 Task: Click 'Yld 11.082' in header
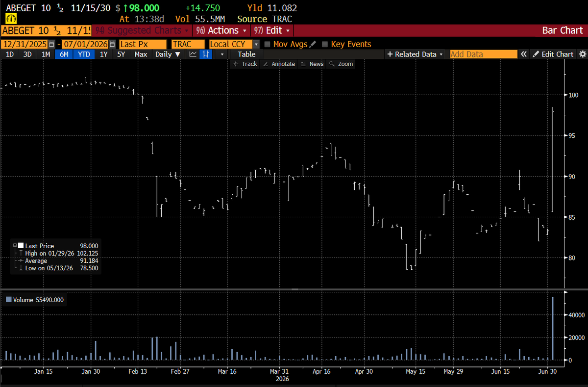pos(272,8)
